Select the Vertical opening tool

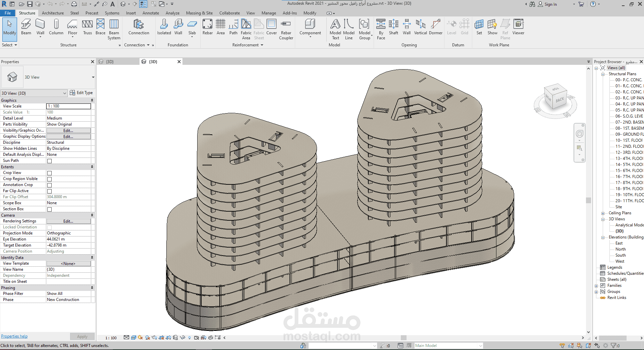[x=421, y=27]
